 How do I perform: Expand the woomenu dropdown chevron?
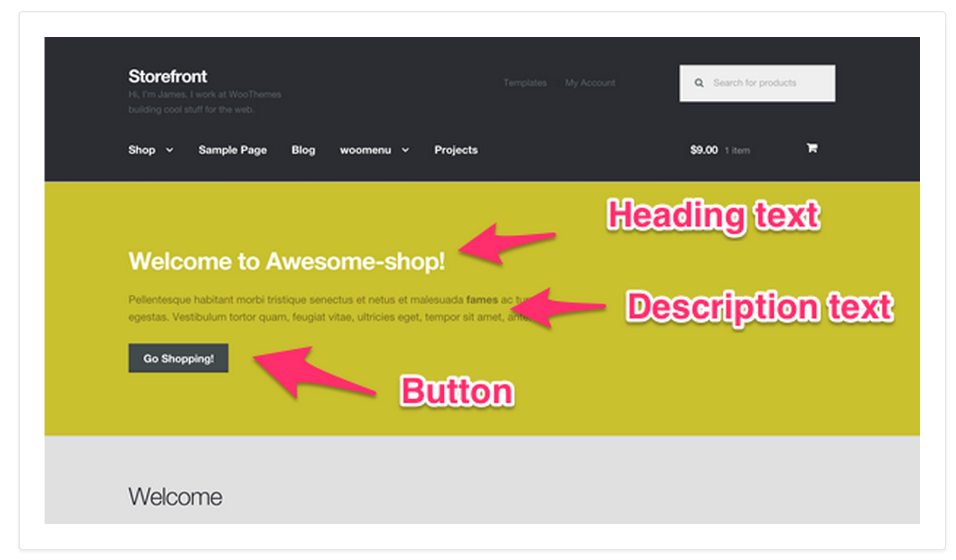click(406, 150)
